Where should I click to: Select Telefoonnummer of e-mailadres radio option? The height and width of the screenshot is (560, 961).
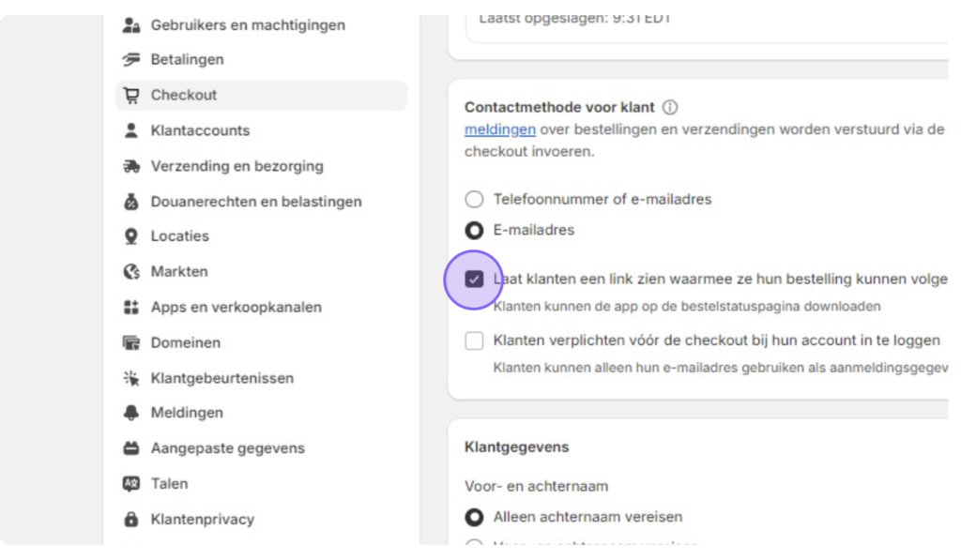[x=474, y=199]
